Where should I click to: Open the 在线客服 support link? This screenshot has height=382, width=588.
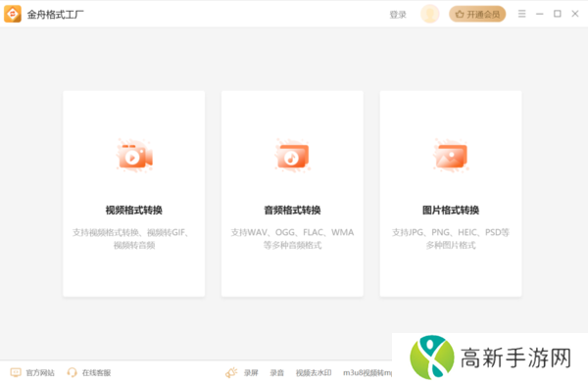coord(96,372)
